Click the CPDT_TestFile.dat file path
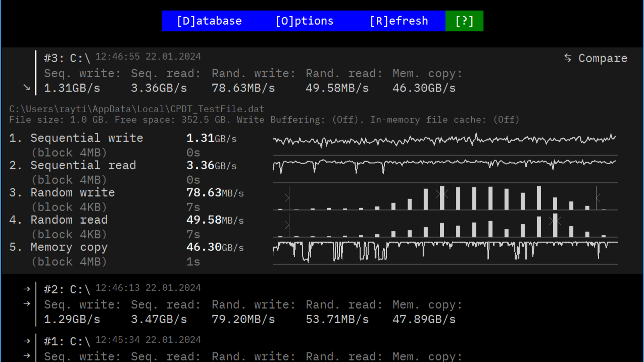 click(x=137, y=109)
